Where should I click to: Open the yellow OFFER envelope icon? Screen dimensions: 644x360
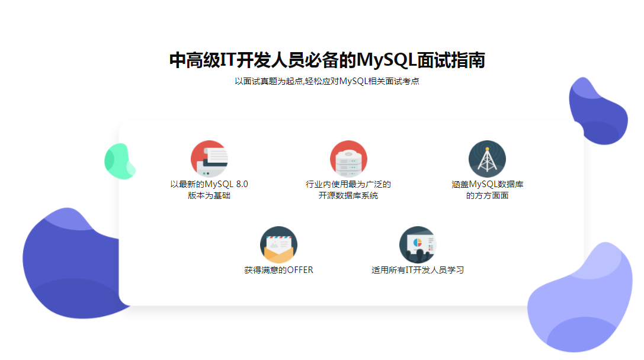tap(277, 244)
